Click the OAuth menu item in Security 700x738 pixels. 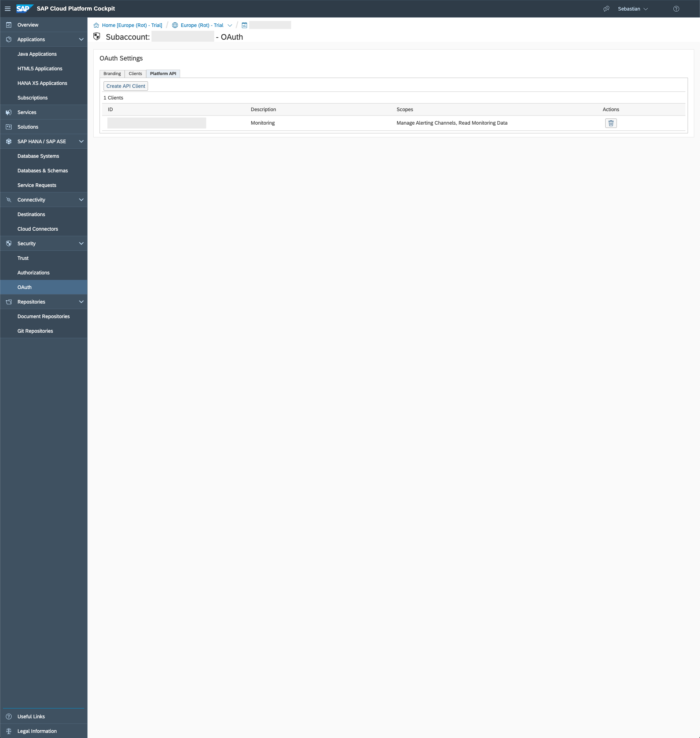[x=24, y=288]
